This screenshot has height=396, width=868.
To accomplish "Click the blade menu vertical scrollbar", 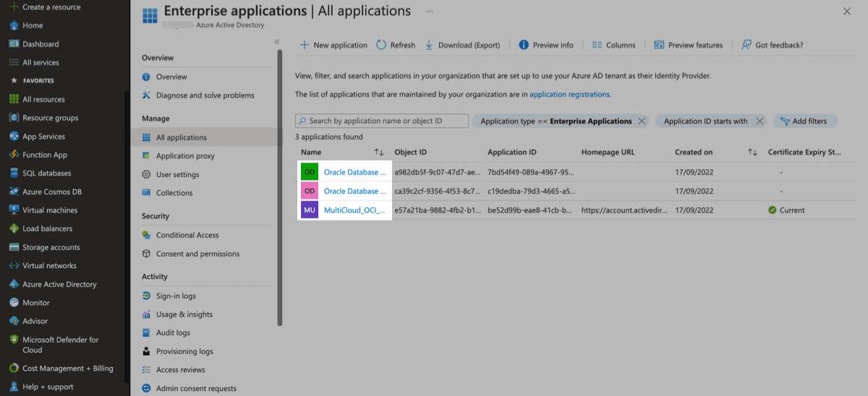I will (x=280, y=188).
